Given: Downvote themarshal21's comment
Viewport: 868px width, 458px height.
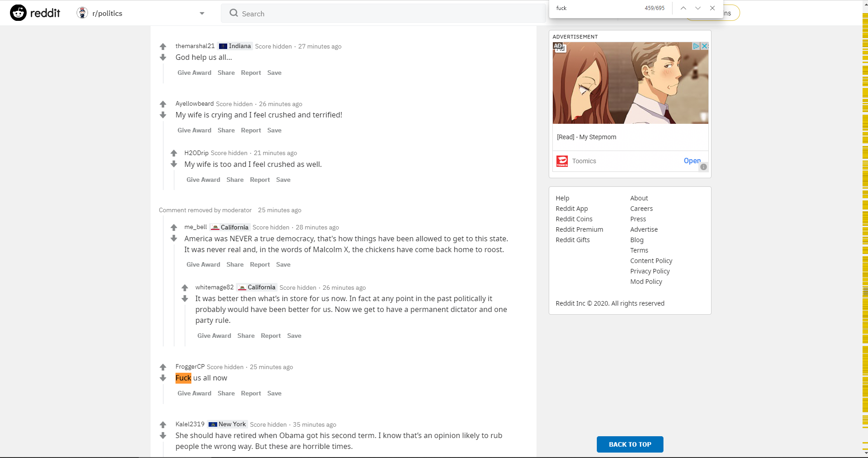Looking at the screenshot, I should pos(163,58).
